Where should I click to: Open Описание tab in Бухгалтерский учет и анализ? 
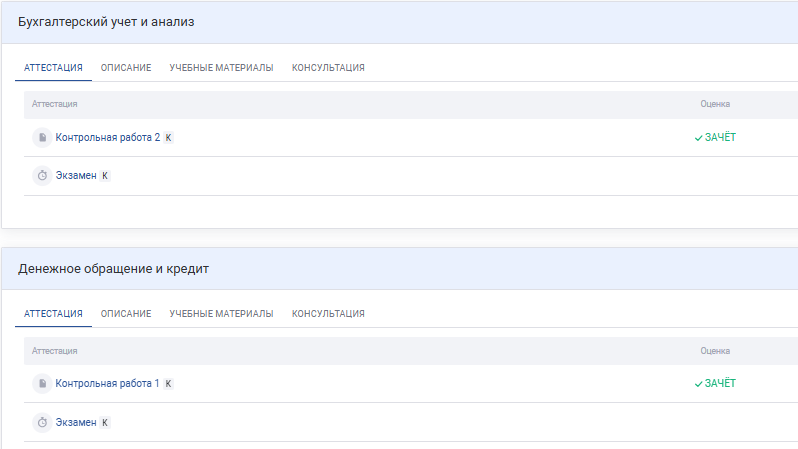click(126, 68)
